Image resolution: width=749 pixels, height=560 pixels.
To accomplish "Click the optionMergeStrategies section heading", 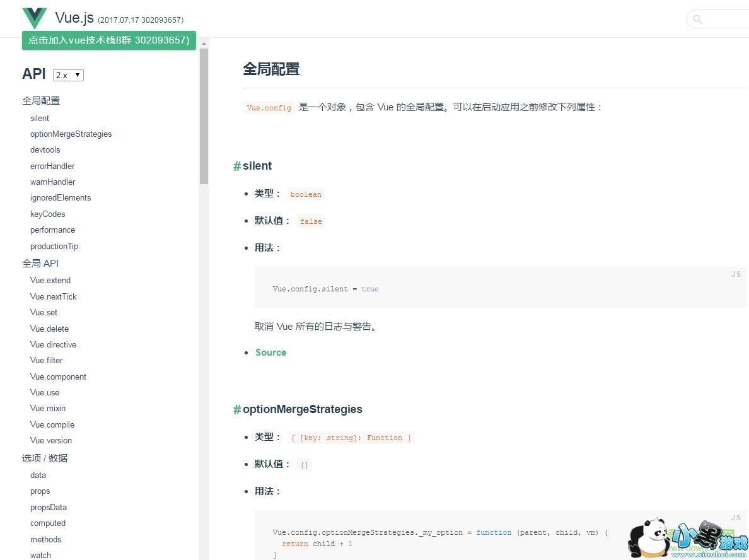I will click(x=303, y=409).
